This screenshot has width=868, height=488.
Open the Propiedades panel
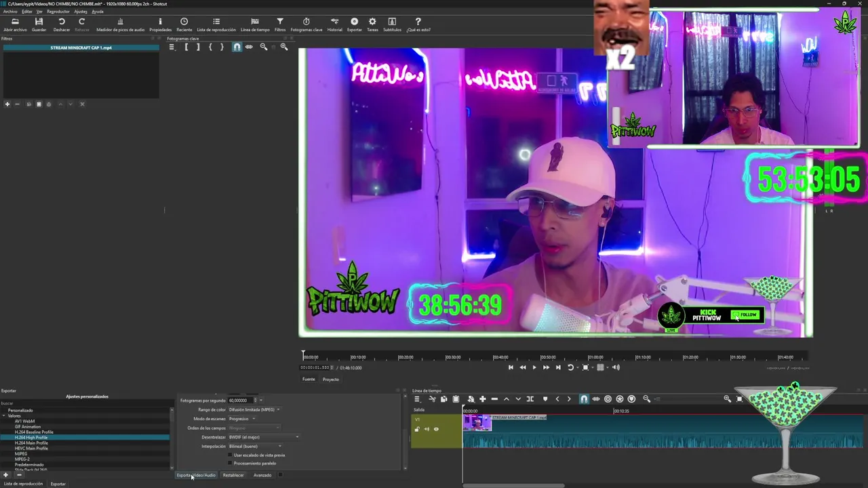coord(160,25)
